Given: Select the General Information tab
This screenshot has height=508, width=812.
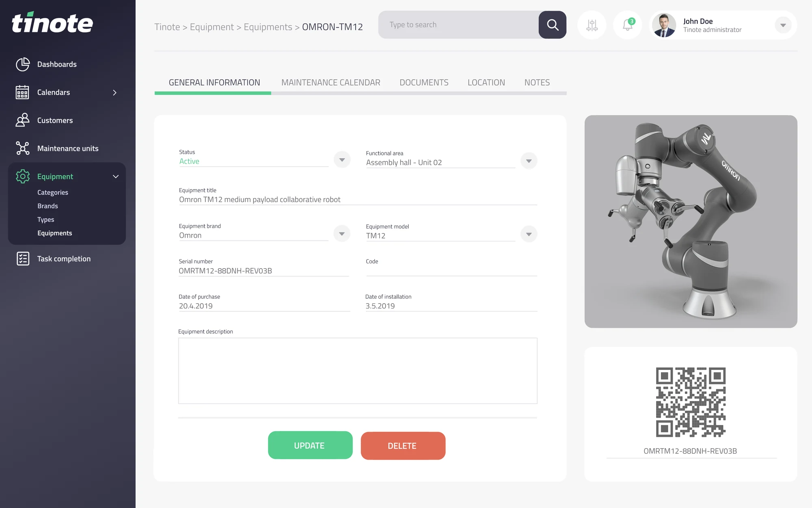Looking at the screenshot, I should click(214, 82).
